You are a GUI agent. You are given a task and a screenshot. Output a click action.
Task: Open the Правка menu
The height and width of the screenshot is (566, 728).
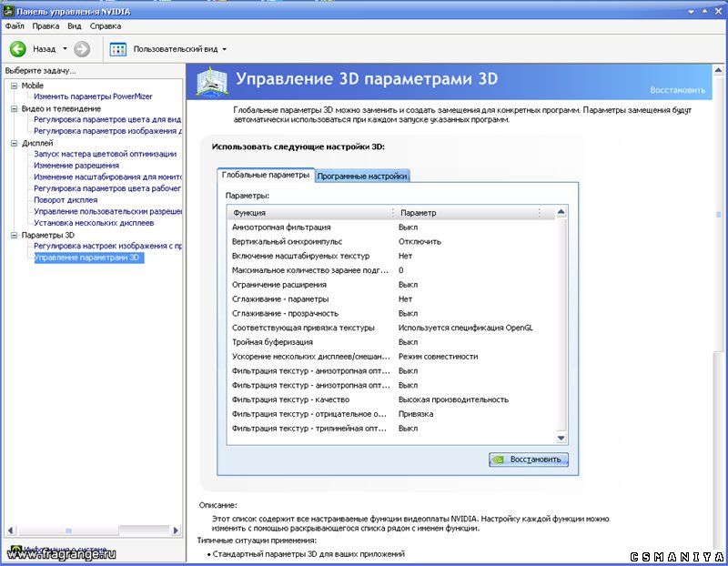[x=45, y=26]
